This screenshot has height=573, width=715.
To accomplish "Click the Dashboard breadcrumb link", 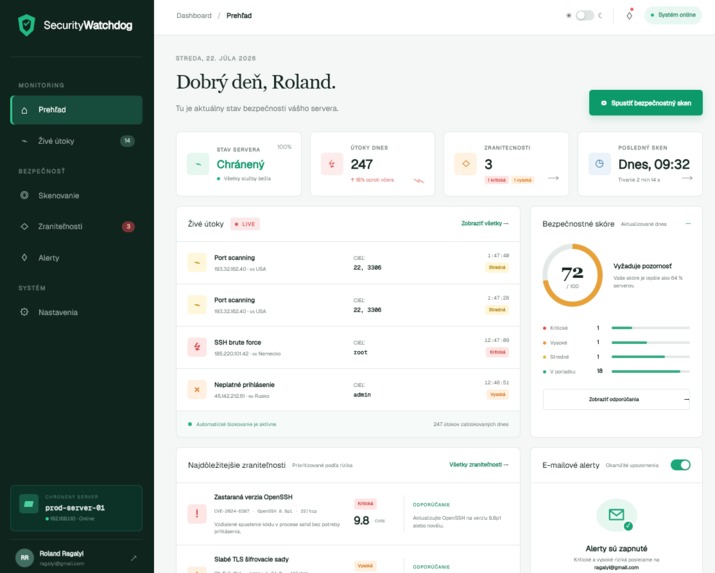I will [x=194, y=15].
